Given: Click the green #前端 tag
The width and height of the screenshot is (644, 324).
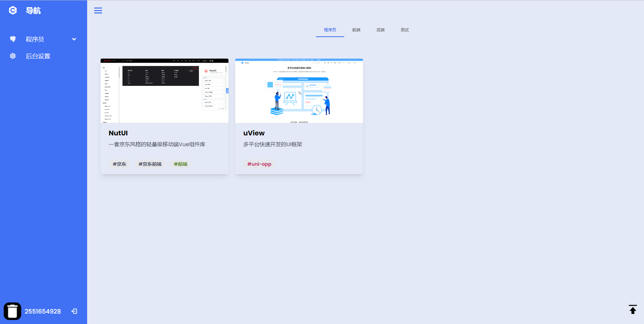Looking at the screenshot, I should (180, 164).
